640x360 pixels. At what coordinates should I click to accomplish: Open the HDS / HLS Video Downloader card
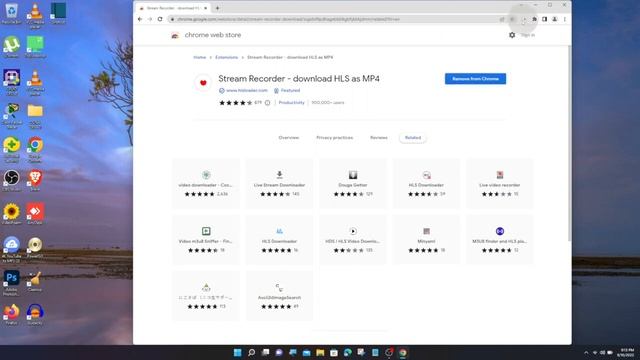coord(353,240)
